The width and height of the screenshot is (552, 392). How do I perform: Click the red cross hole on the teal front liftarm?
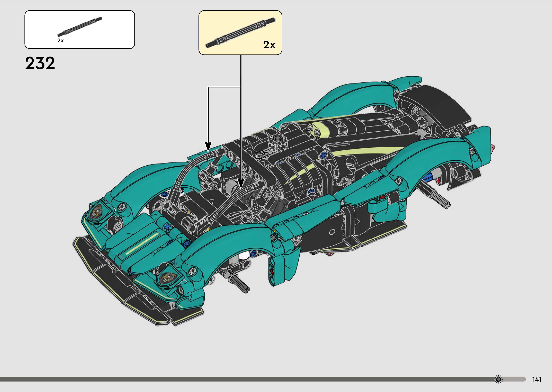tap(272, 271)
